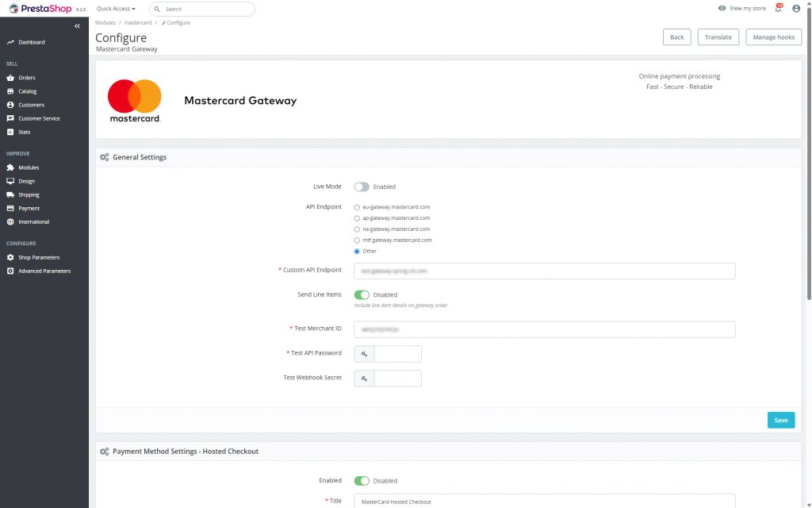
Task: Open Advanced Parameters in sidebar menu
Action: tap(44, 271)
